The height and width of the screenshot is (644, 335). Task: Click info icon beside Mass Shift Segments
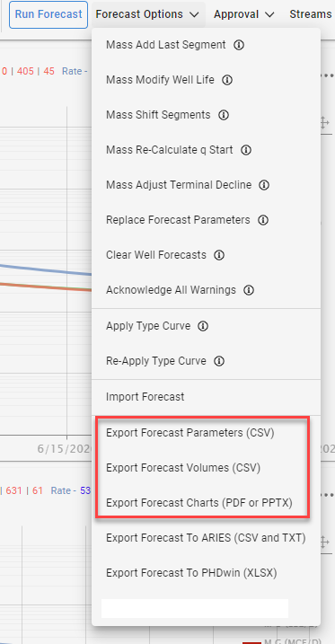(x=224, y=115)
